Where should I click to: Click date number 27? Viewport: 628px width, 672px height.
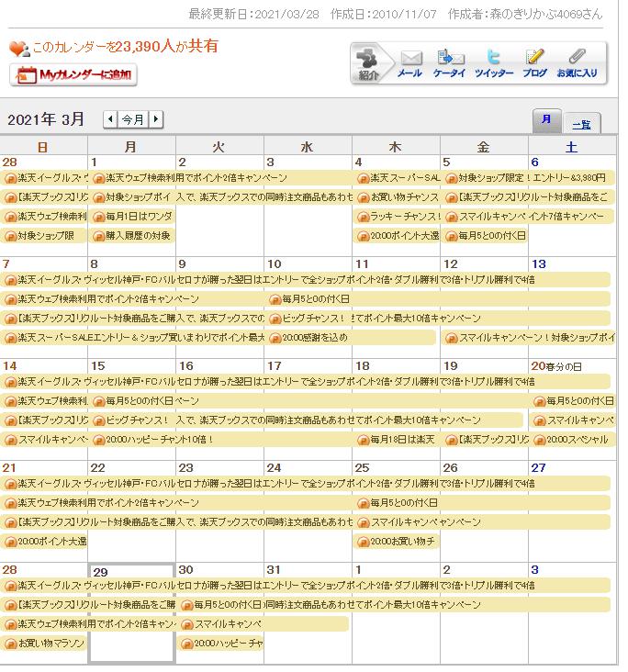pyautogui.click(x=538, y=467)
